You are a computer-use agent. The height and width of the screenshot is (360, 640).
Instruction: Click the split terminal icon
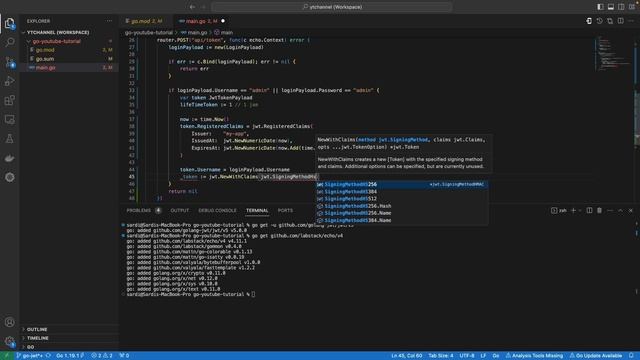(x=589, y=211)
